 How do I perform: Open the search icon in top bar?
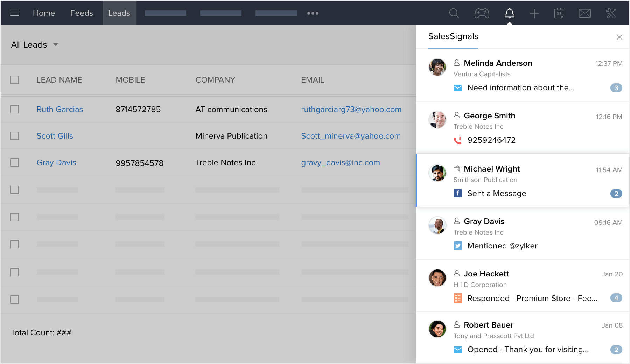point(454,13)
